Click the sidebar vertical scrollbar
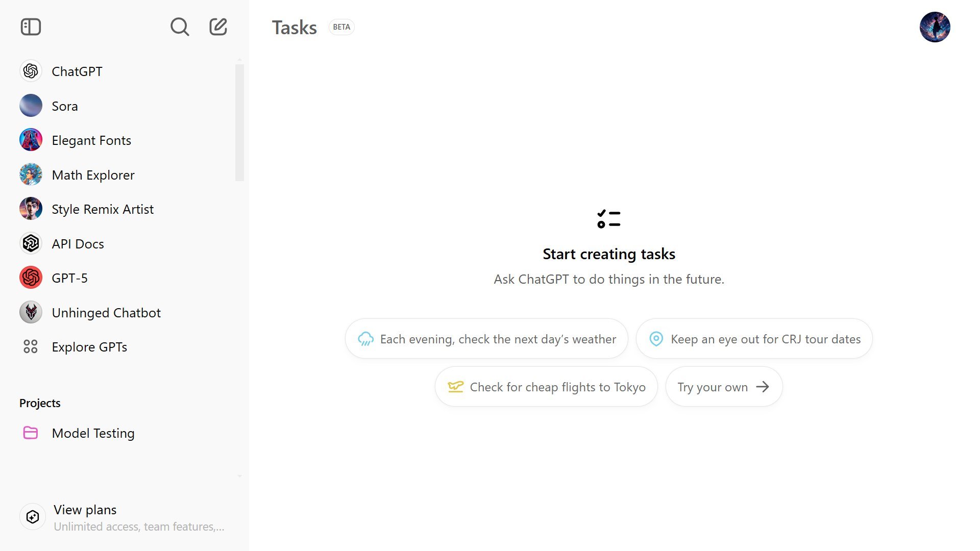 (239, 122)
